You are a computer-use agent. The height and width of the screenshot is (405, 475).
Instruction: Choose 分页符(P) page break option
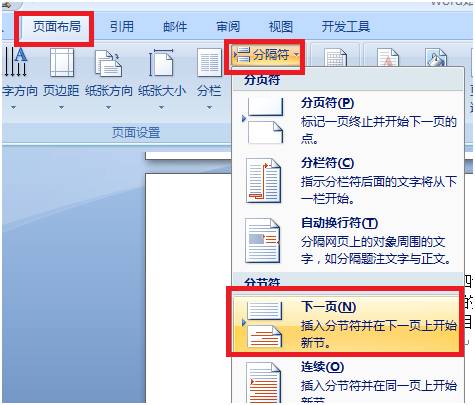(x=348, y=121)
